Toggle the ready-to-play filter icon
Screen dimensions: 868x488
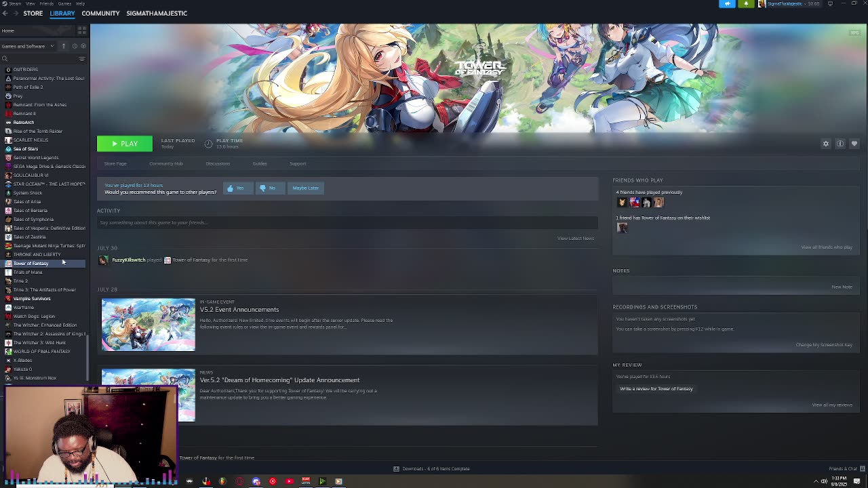click(x=83, y=46)
